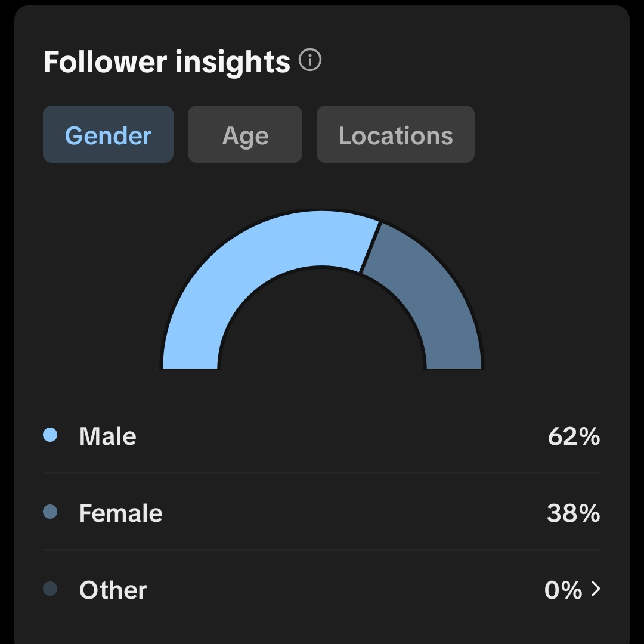This screenshot has width=644, height=644.
Task: Click the divider segment between Male and Female arcs
Action: point(370,247)
